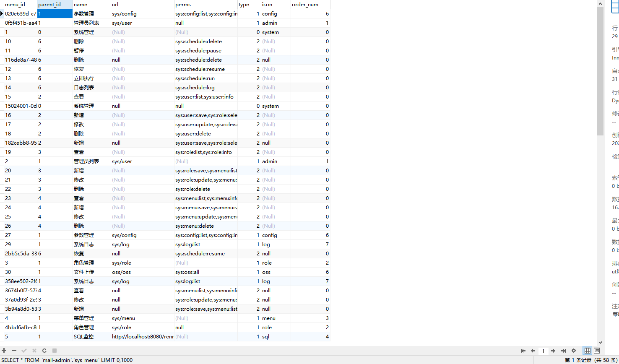Click the page number input field

[543, 351]
